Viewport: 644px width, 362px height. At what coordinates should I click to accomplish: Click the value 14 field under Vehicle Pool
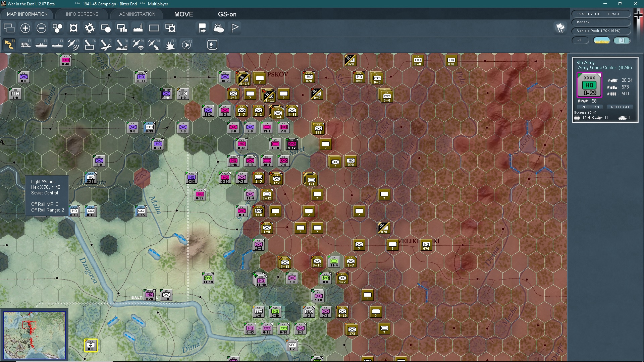point(580,40)
